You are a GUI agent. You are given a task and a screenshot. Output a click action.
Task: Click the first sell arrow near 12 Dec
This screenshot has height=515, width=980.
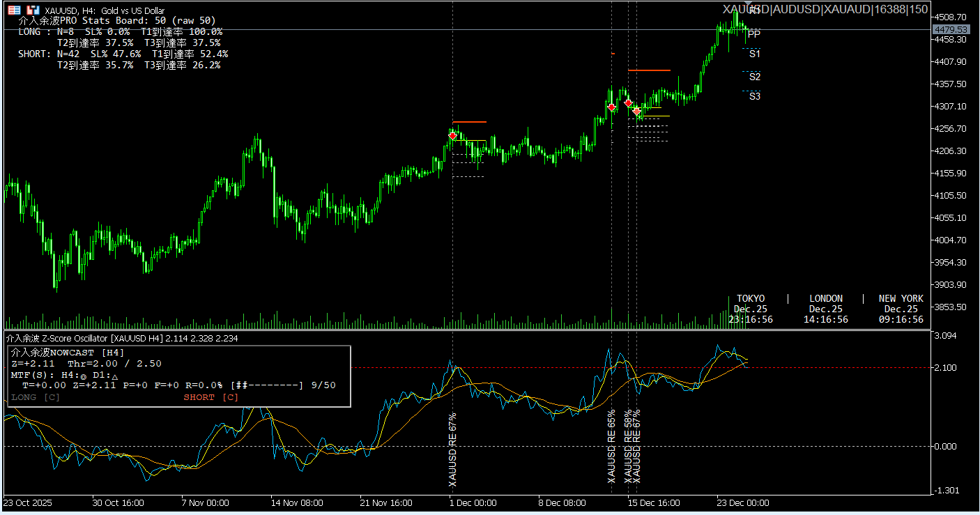pyautogui.click(x=612, y=107)
